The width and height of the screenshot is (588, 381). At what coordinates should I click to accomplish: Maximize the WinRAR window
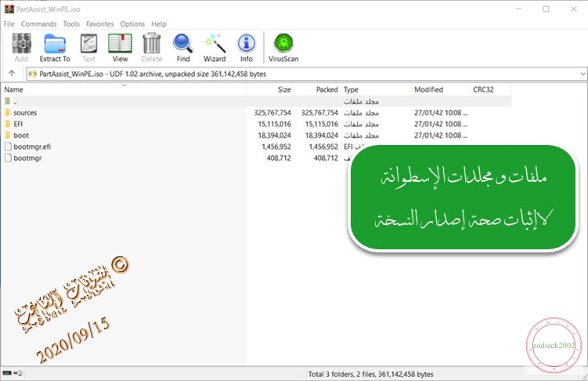pyautogui.click(x=546, y=9)
